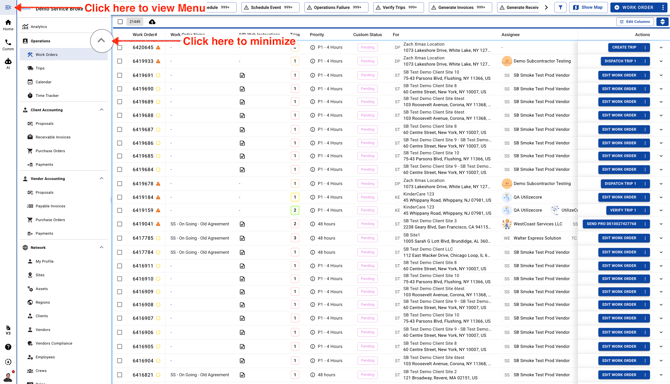Image resolution: width=670 pixels, height=384 pixels.
Task: Check the box for work order 6419933
Action: tap(120, 61)
